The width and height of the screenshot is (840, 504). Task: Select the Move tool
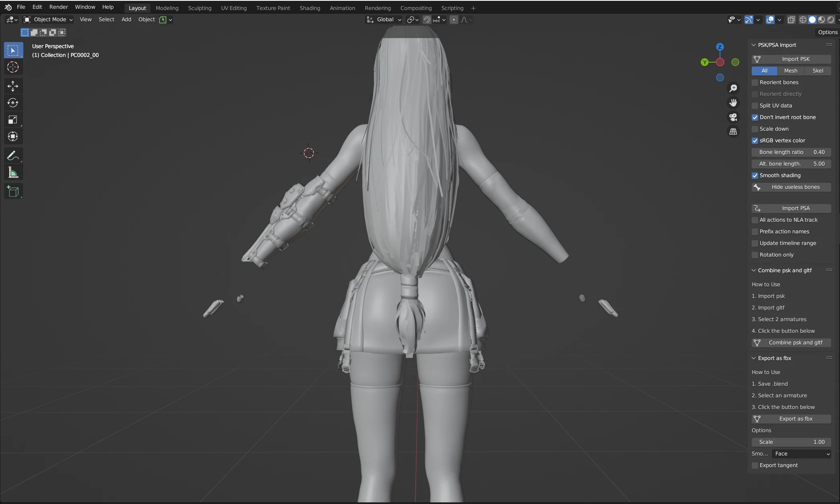coord(13,86)
